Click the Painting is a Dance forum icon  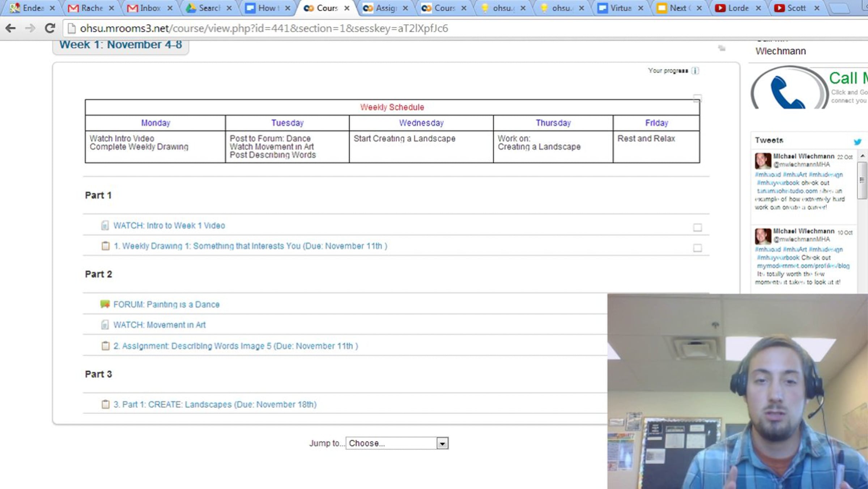click(x=105, y=304)
